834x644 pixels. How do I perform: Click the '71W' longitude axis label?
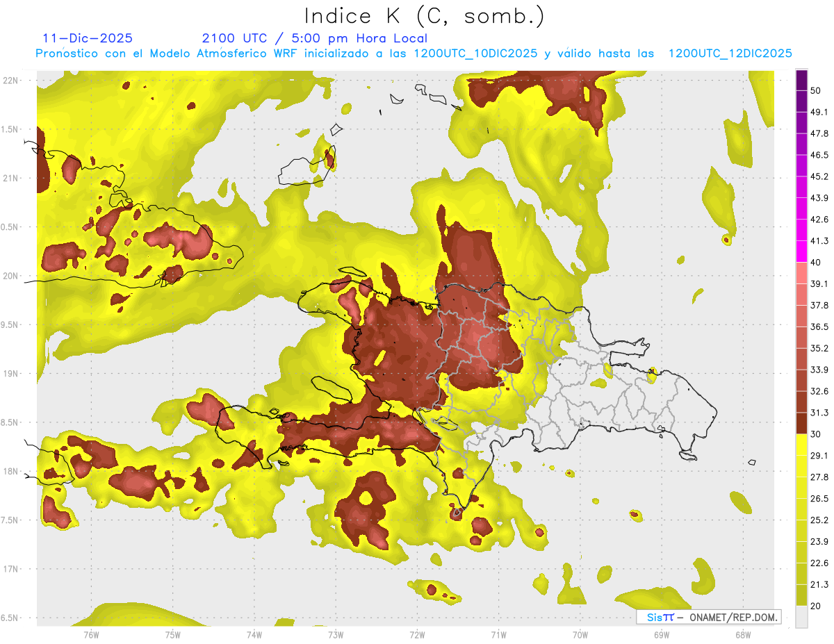tap(498, 635)
